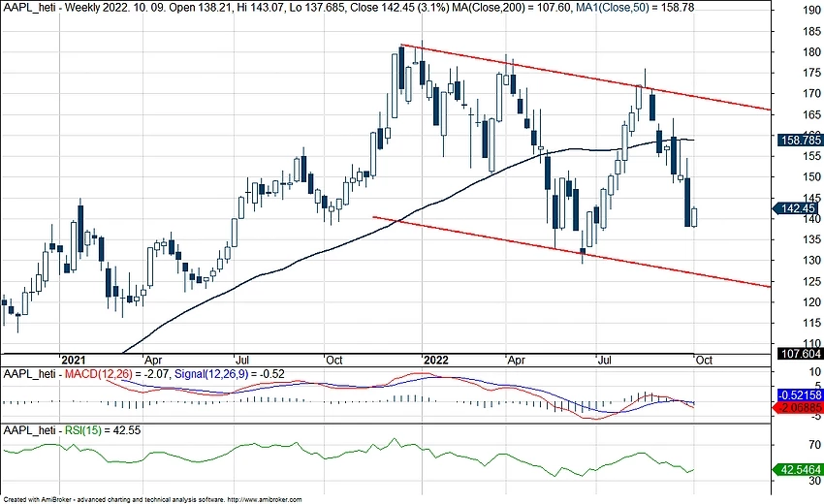Click the Jul label in 2021
This screenshot has height=504, width=824.
tap(242, 360)
